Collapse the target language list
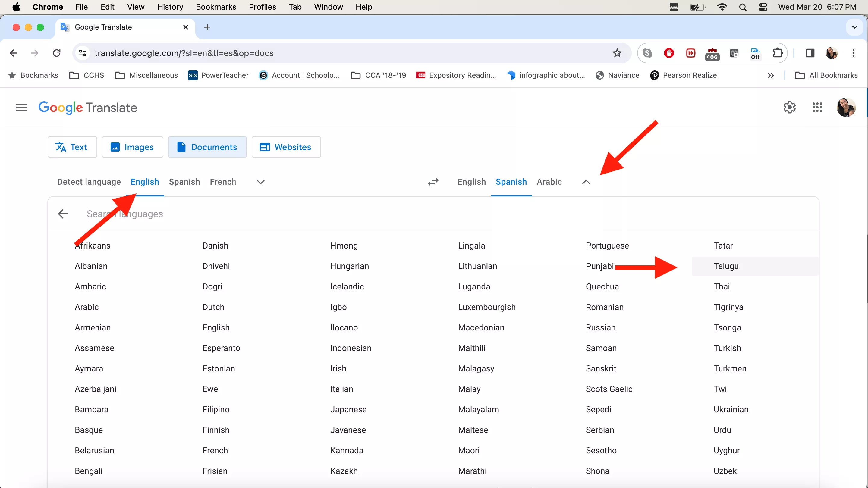The width and height of the screenshot is (868, 488). click(586, 182)
